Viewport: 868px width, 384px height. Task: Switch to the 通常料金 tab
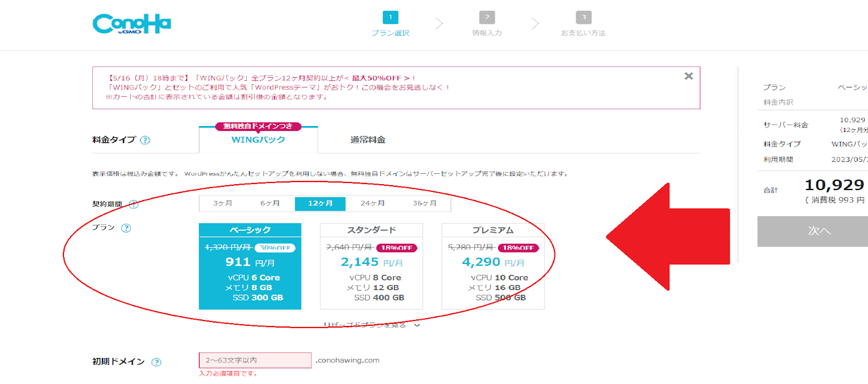(368, 140)
